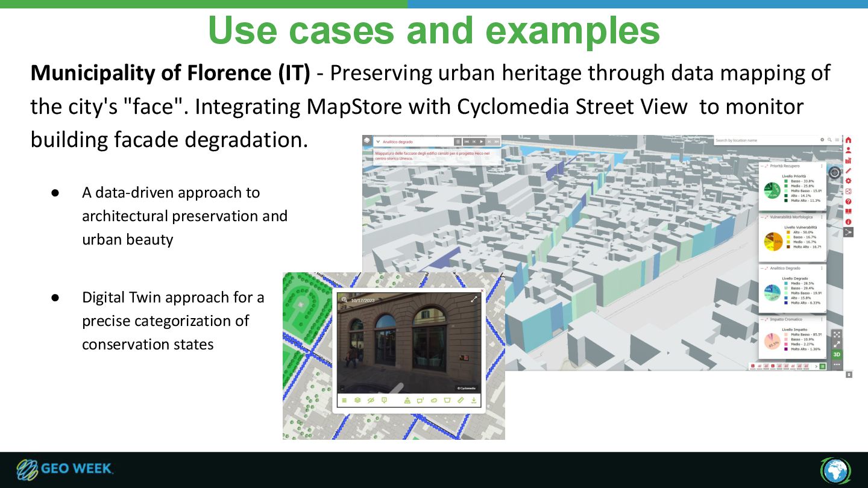
Task: Select the point cloud icon in viewer
Action: tap(434, 401)
